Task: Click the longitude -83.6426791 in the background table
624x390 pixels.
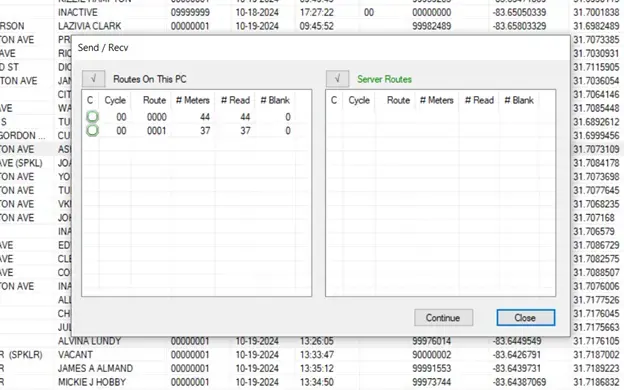Action: tap(517, 355)
